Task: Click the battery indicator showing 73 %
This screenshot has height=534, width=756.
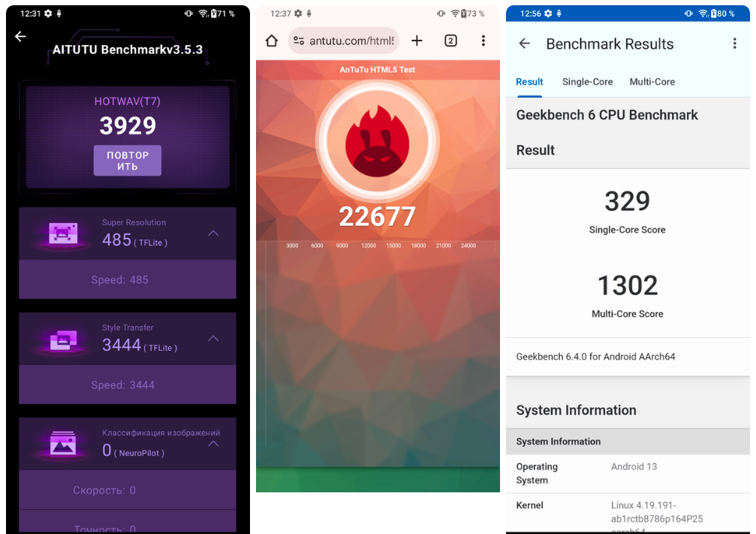Action: click(x=473, y=14)
